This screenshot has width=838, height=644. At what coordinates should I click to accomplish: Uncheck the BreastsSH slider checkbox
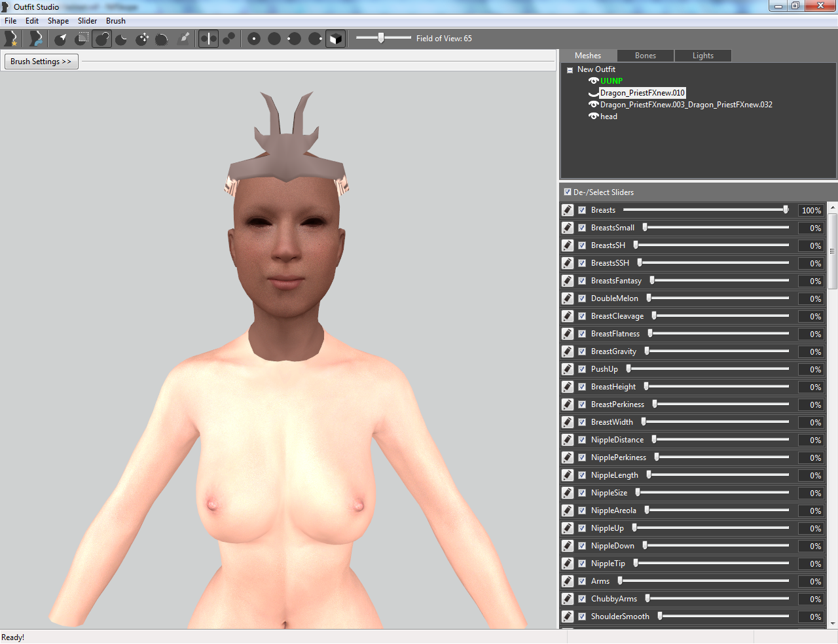[x=582, y=245]
